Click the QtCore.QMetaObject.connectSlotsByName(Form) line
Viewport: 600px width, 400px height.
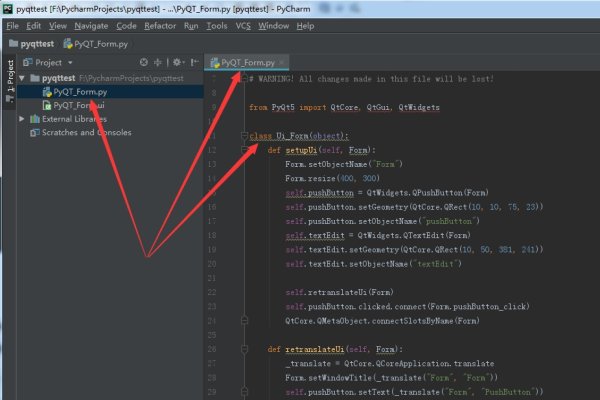click(382, 321)
